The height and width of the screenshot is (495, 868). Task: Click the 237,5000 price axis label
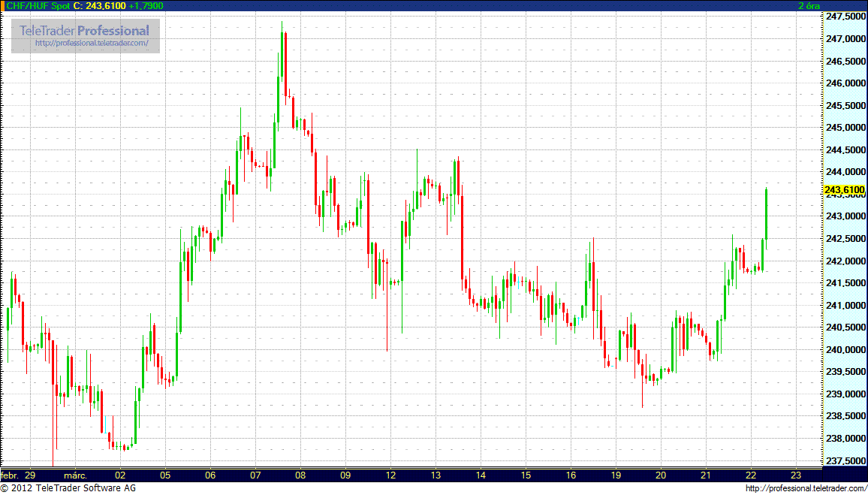(x=845, y=460)
